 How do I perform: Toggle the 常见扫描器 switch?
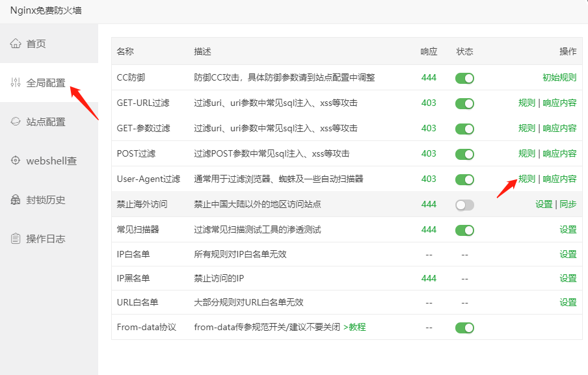tap(464, 229)
